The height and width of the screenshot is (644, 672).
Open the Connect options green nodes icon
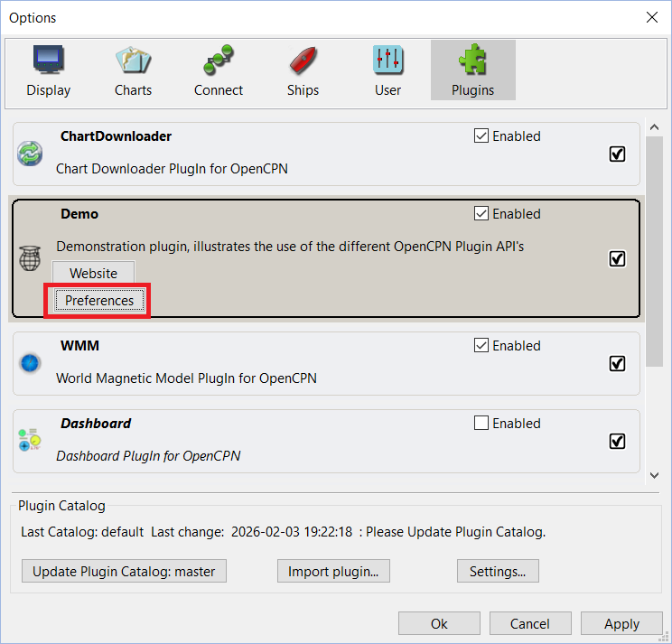pyautogui.click(x=219, y=60)
